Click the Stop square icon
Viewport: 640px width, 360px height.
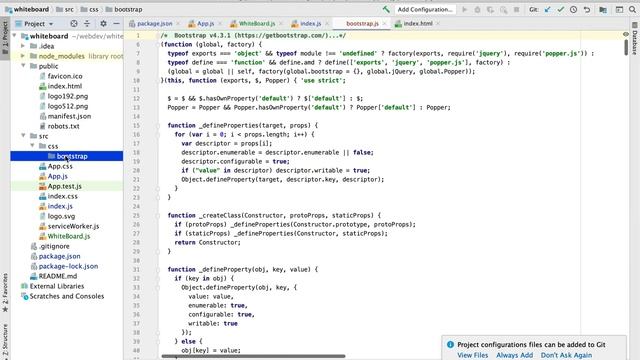click(516, 9)
